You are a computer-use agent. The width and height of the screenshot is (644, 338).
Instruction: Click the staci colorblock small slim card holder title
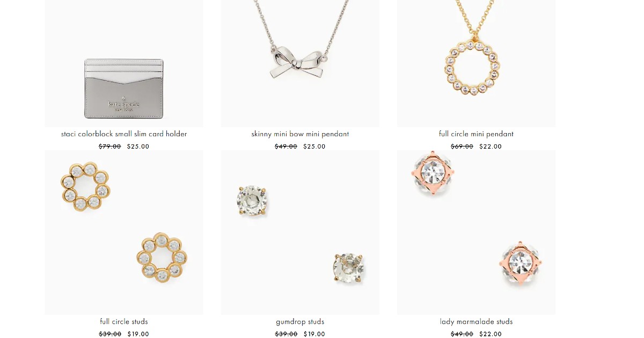click(x=124, y=134)
